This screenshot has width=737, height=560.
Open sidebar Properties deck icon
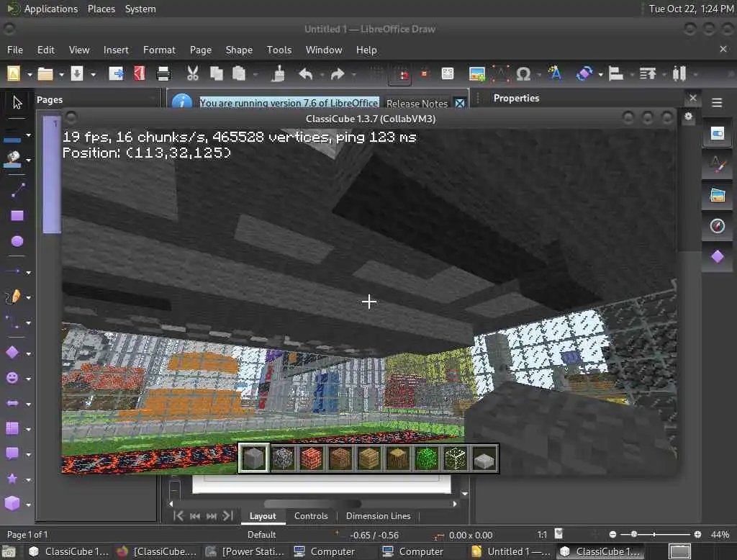tap(718, 135)
